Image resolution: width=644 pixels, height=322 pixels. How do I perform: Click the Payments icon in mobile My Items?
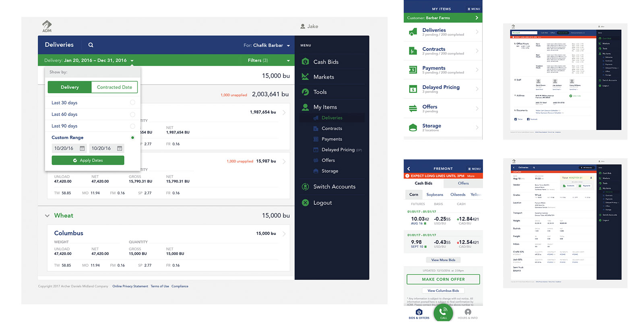tap(413, 70)
